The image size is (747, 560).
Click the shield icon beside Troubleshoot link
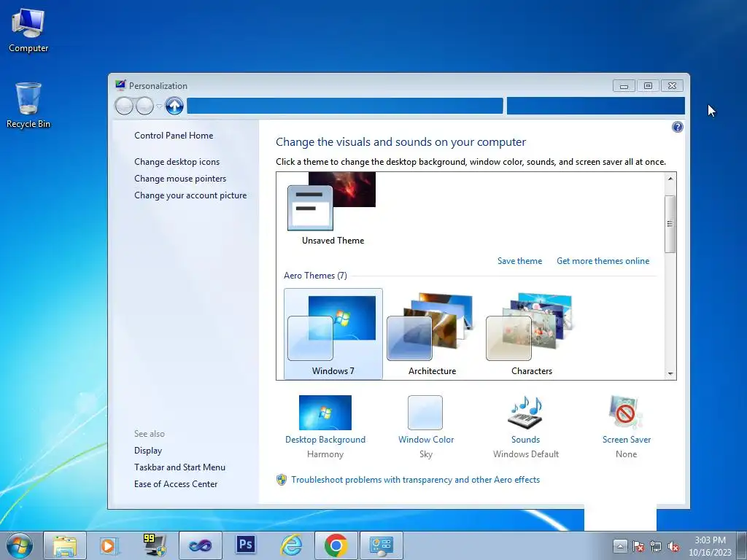[x=282, y=480]
